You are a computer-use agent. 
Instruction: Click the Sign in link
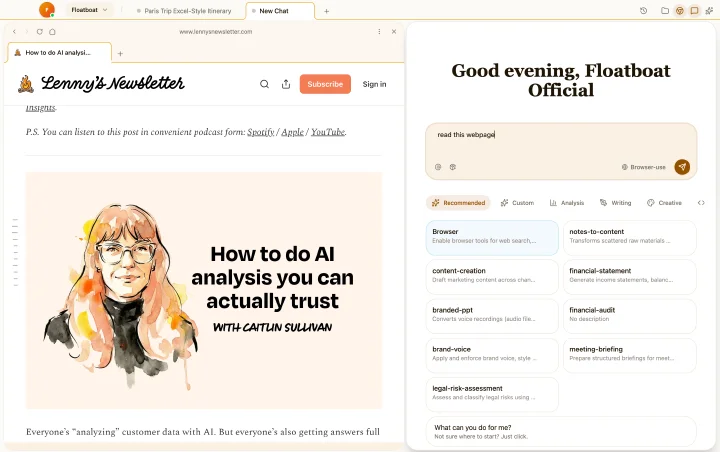point(374,84)
